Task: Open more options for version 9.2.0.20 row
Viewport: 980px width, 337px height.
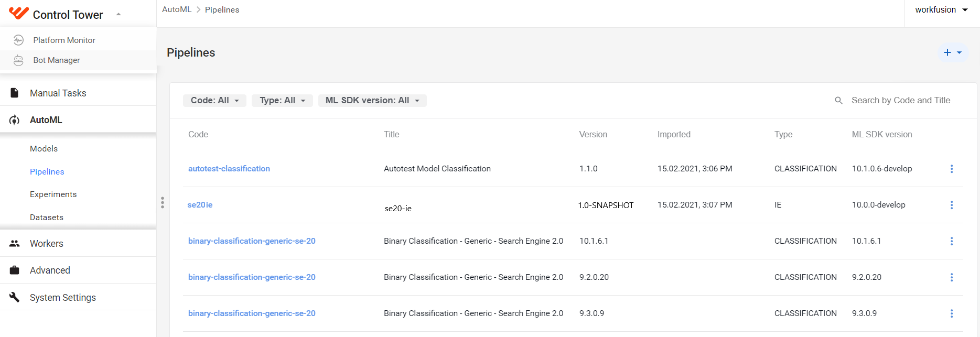Action: point(952,277)
